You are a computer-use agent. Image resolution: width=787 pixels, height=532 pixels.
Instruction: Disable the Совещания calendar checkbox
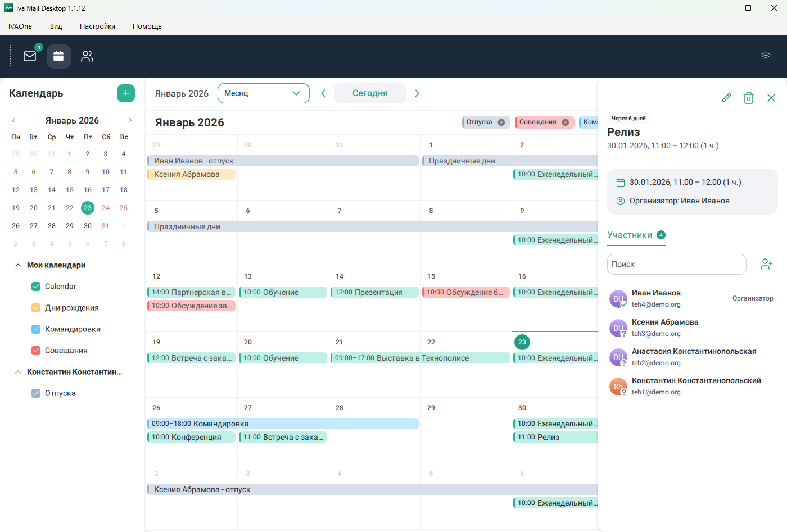pyautogui.click(x=36, y=351)
